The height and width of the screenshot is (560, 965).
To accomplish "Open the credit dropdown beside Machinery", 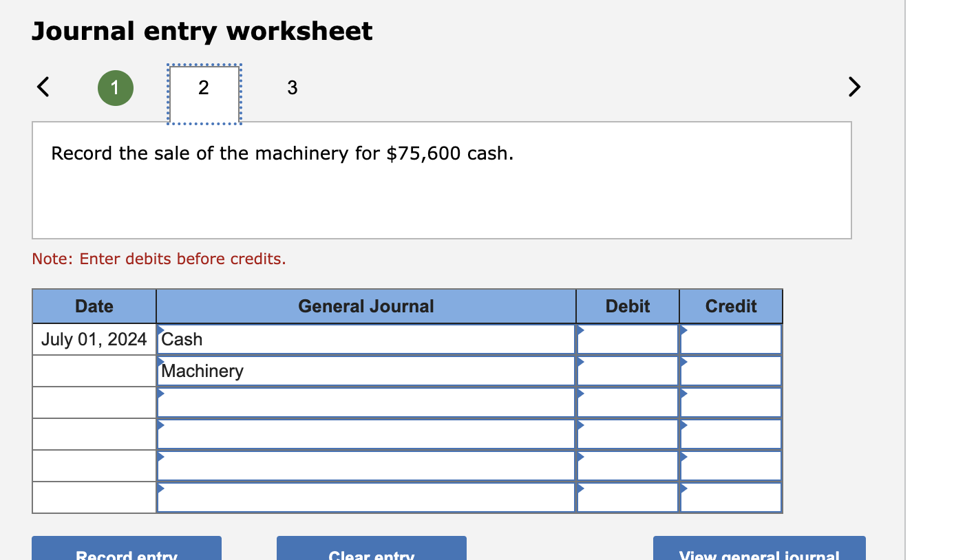I will click(683, 364).
